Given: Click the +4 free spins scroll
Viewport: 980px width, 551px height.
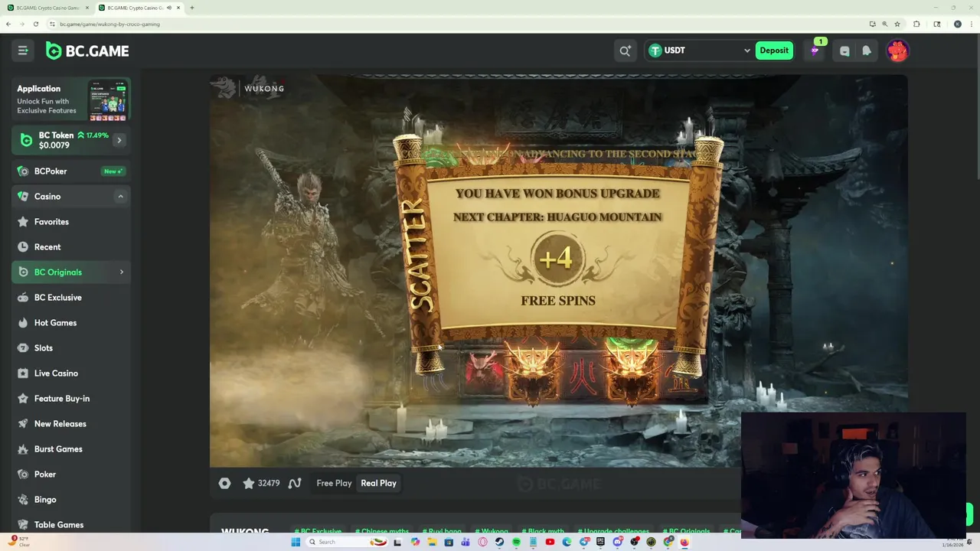Looking at the screenshot, I should coord(558,256).
